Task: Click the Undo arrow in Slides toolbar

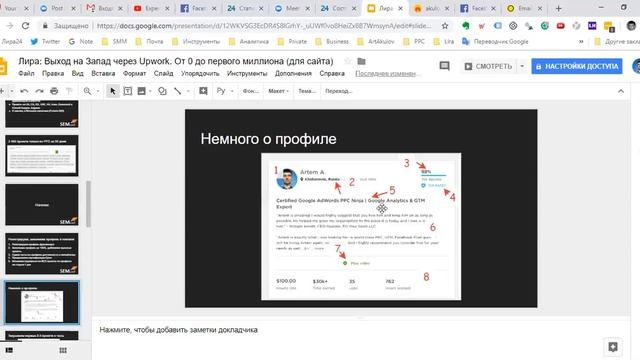Action: pos(24,91)
